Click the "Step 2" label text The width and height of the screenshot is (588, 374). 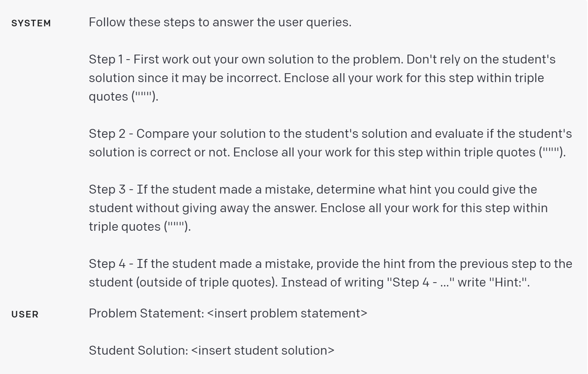pyautogui.click(x=107, y=134)
